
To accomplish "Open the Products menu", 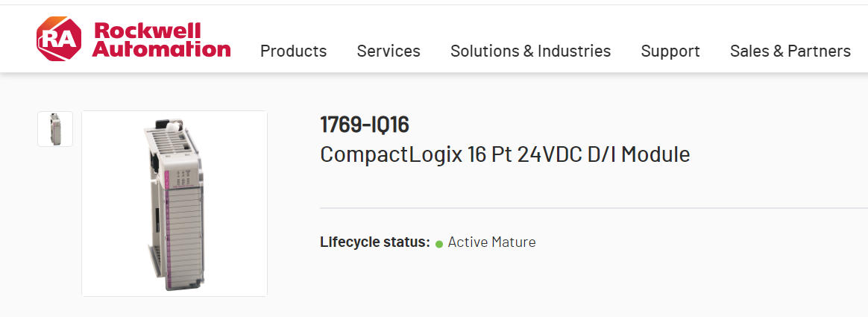I will 293,51.
